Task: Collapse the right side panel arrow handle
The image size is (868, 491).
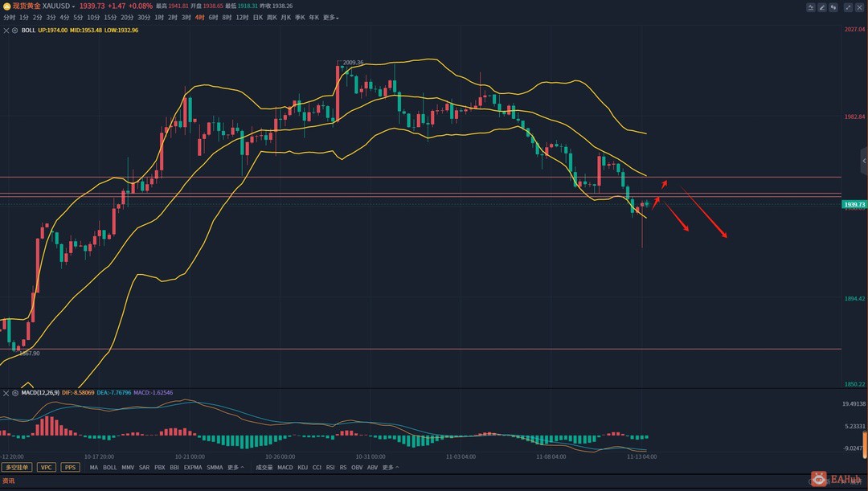Action: coord(863,161)
